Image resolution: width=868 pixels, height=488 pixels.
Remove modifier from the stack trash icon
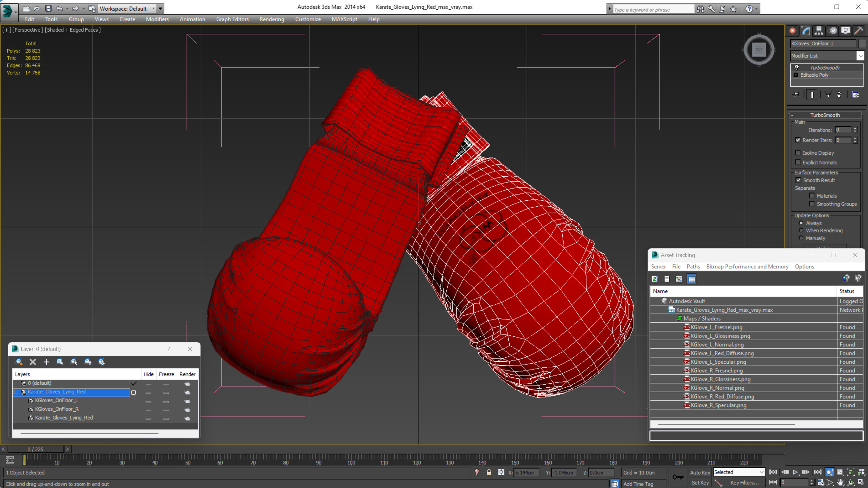point(839,94)
